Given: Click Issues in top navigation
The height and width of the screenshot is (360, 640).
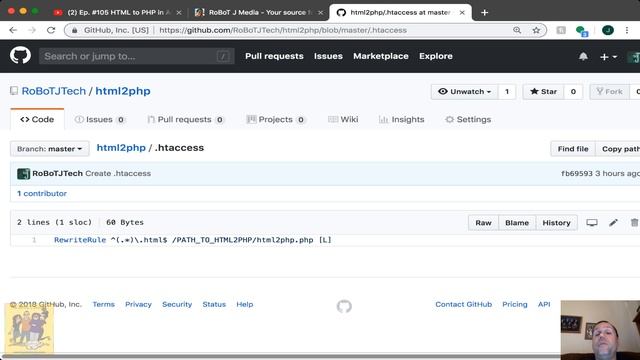Looking at the screenshot, I should 328,56.
